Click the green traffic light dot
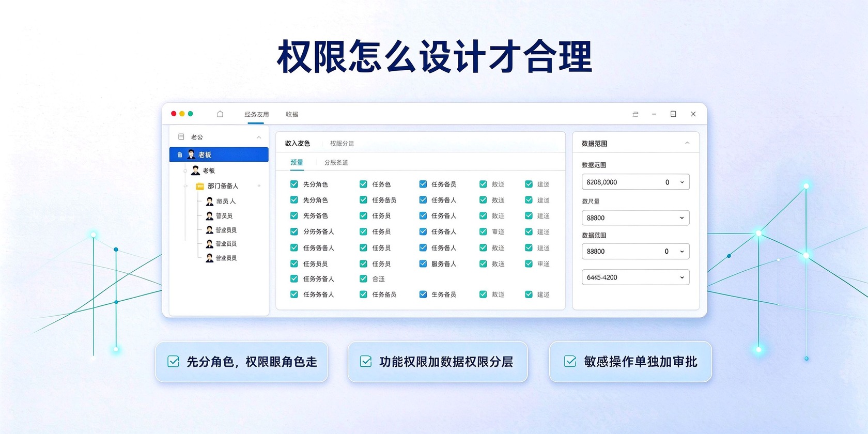Image resolution: width=868 pixels, height=434 pixels. (x=190, y=114)
